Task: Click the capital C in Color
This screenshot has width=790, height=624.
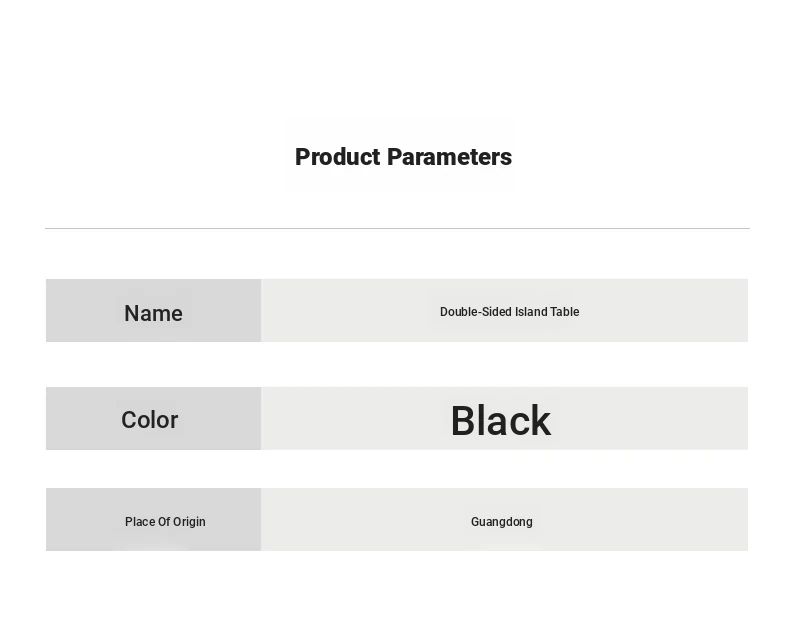Action: pos(128,420)
